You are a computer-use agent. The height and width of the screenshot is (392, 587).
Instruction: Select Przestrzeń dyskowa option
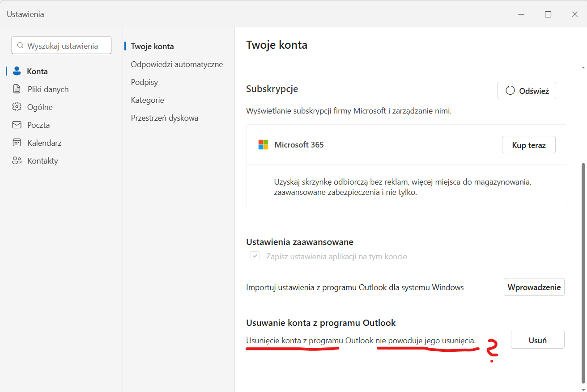click(x=165, y=118)
